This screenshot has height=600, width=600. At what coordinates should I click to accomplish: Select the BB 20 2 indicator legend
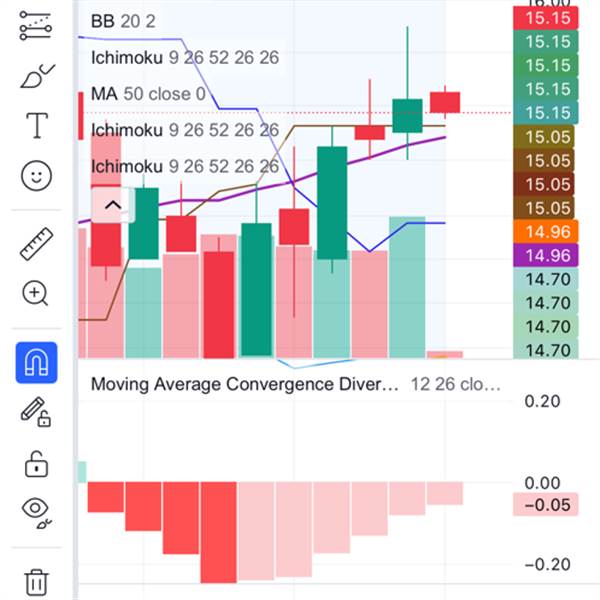tap(123, 21)
